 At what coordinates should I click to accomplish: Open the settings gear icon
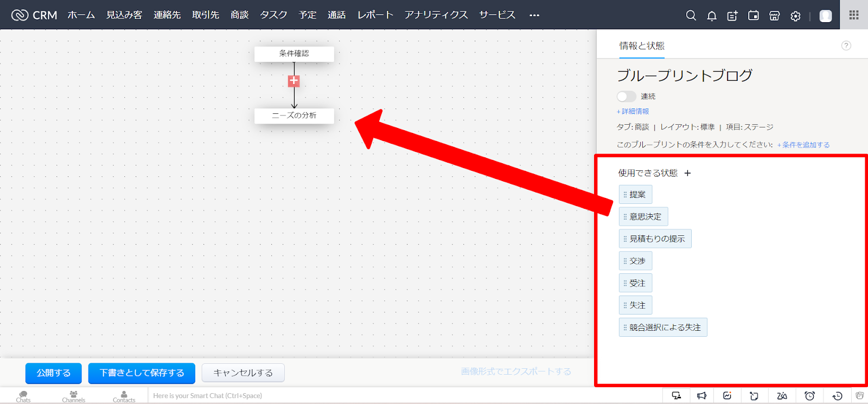(x=795, y=16)
